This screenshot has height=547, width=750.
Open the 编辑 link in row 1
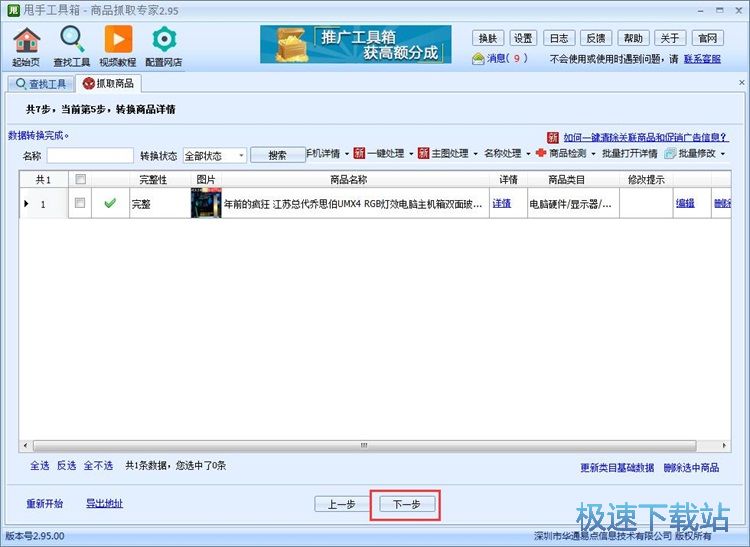pyautogui.click(x=685, y=204)
